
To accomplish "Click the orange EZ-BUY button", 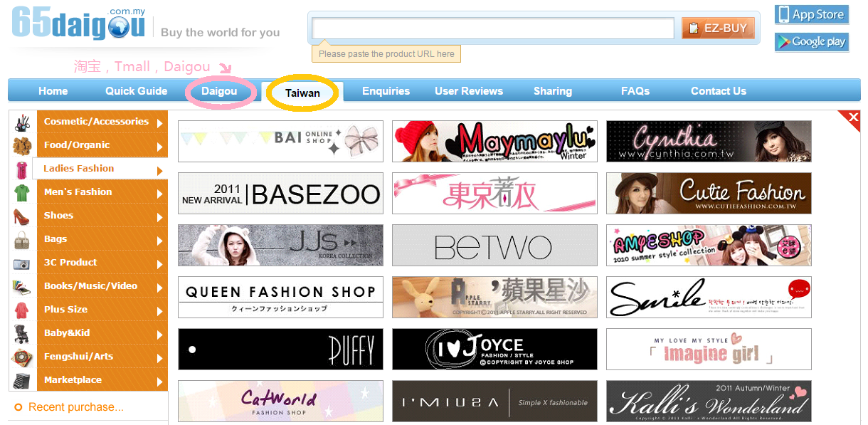I will tap(718, 28).
